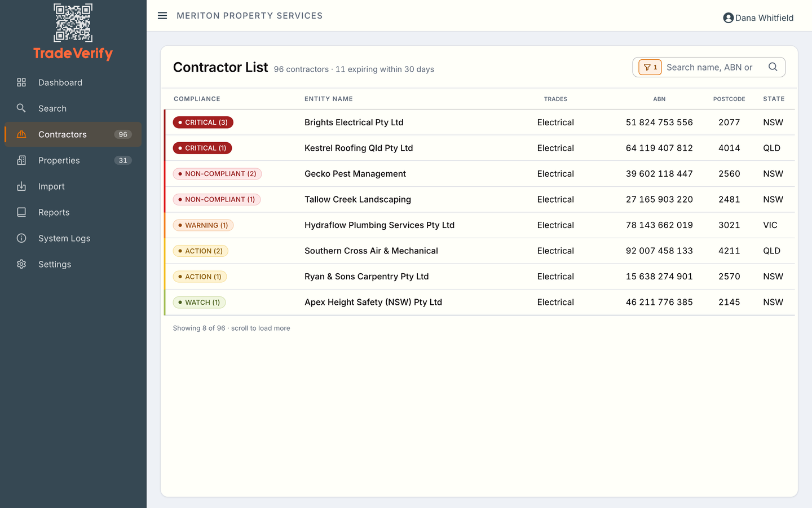Open the Dashboard menu item
812x508 pixels.
[x=73, y=82]
